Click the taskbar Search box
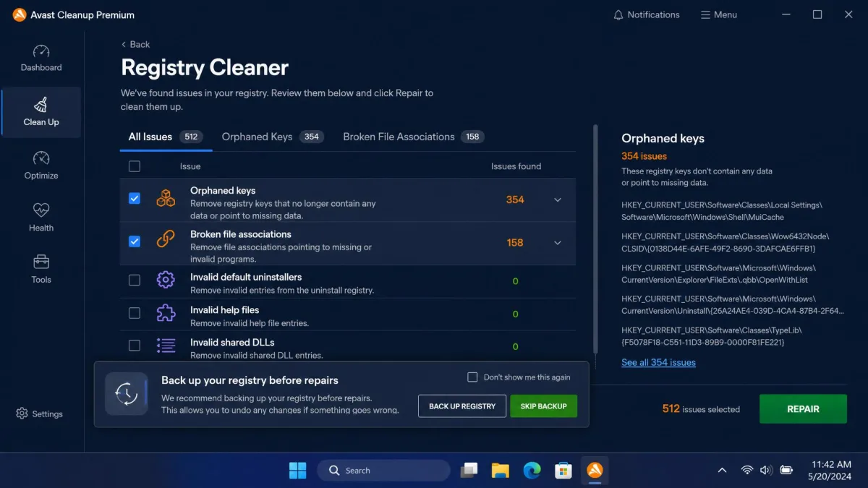The image size is (868, 488). [x=383, y=470]
